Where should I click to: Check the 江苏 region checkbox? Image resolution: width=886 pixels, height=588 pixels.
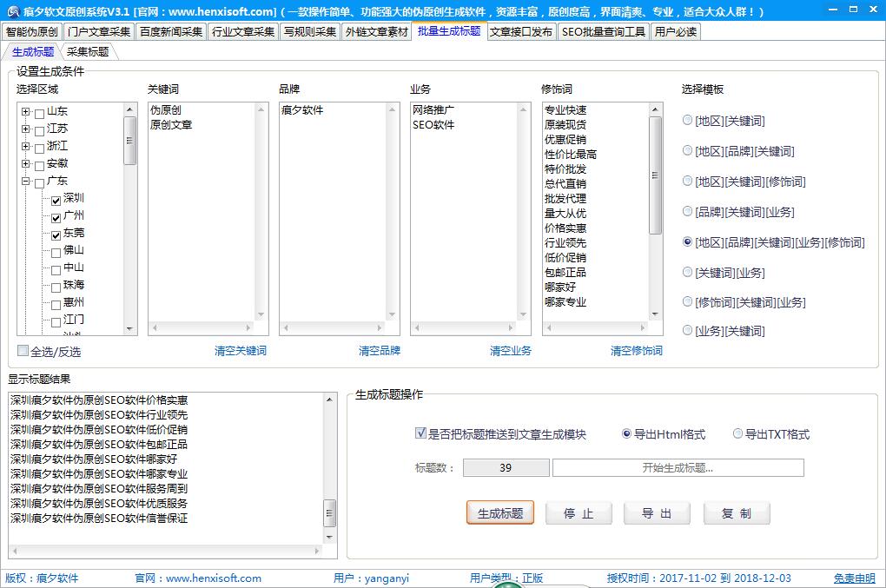(40, 132)
